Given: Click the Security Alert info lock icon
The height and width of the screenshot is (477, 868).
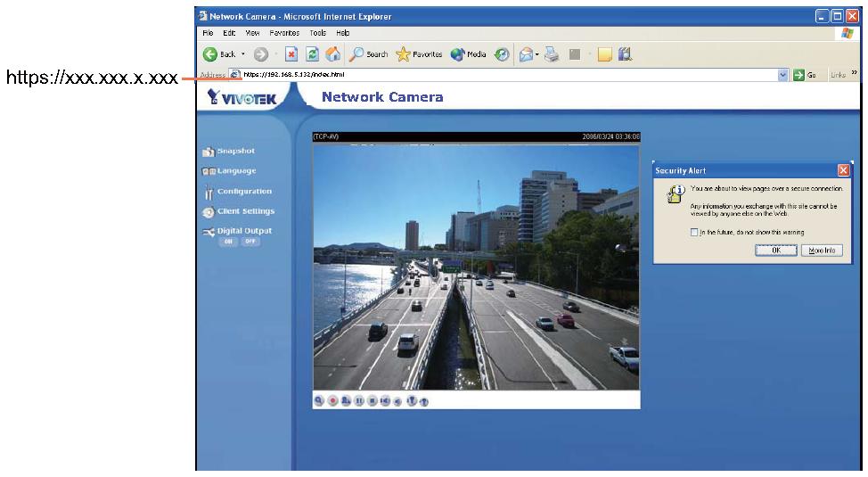Looking at the screenshot, I should click(x=676, y=193).
